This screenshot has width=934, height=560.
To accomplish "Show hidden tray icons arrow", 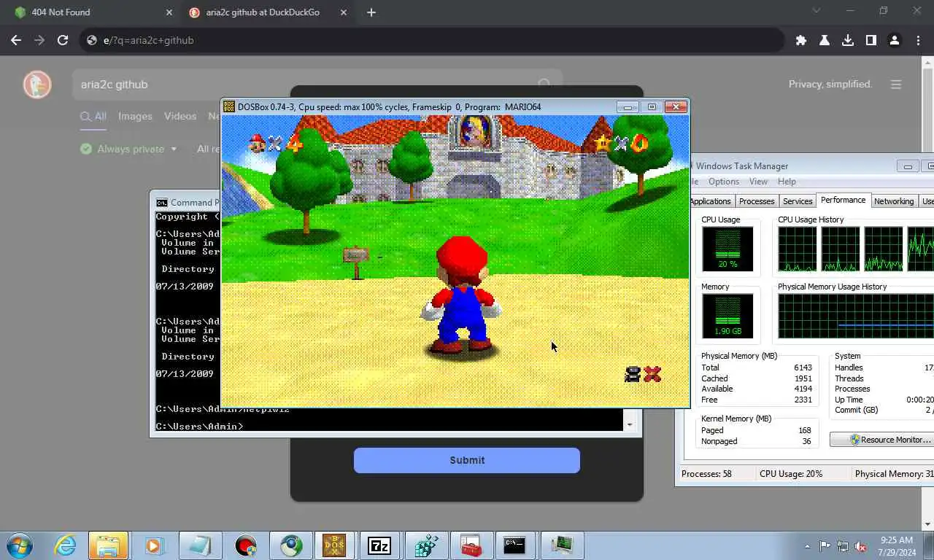I will click(x=807, y=546).
